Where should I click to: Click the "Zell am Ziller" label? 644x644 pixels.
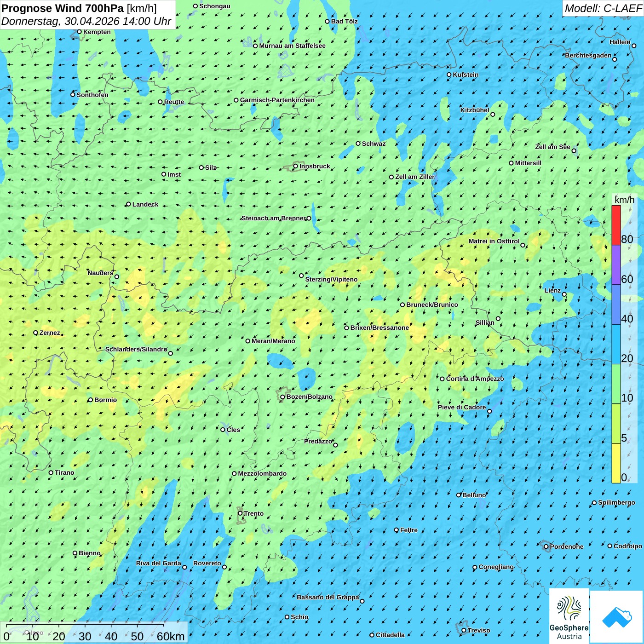click(x=415, y=177)
